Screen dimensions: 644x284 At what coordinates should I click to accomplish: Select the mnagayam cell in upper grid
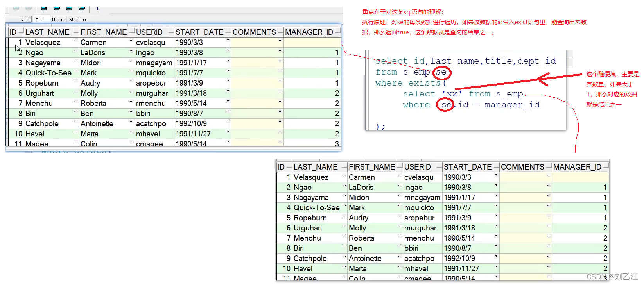154,63
